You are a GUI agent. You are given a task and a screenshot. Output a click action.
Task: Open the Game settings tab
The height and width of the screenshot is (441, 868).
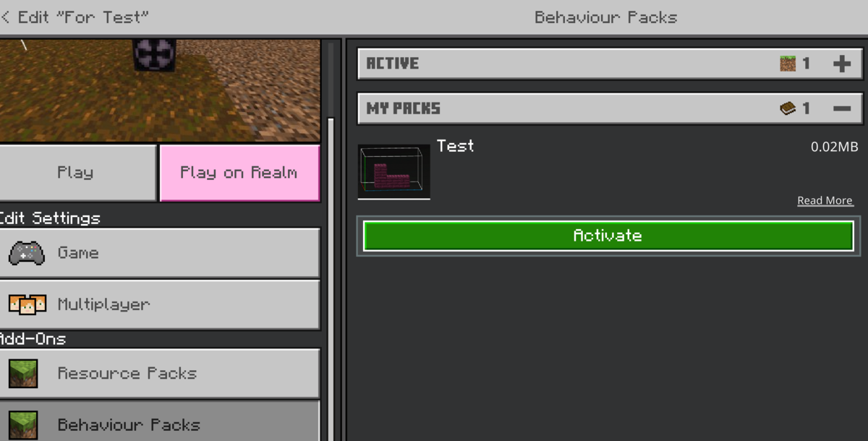[x=159, y=253]
